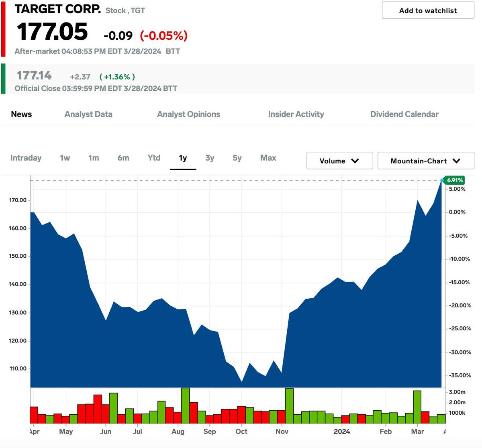View Analyst Opinions section
Viewport: 482px width, 448px height.
[188, 114]
